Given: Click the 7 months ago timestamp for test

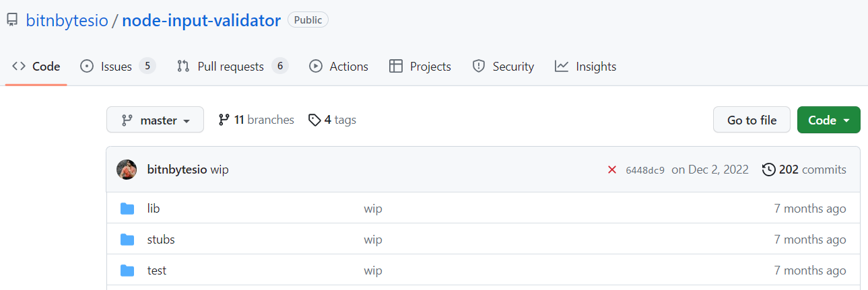Looking at the screenshot, I should 810,270.
